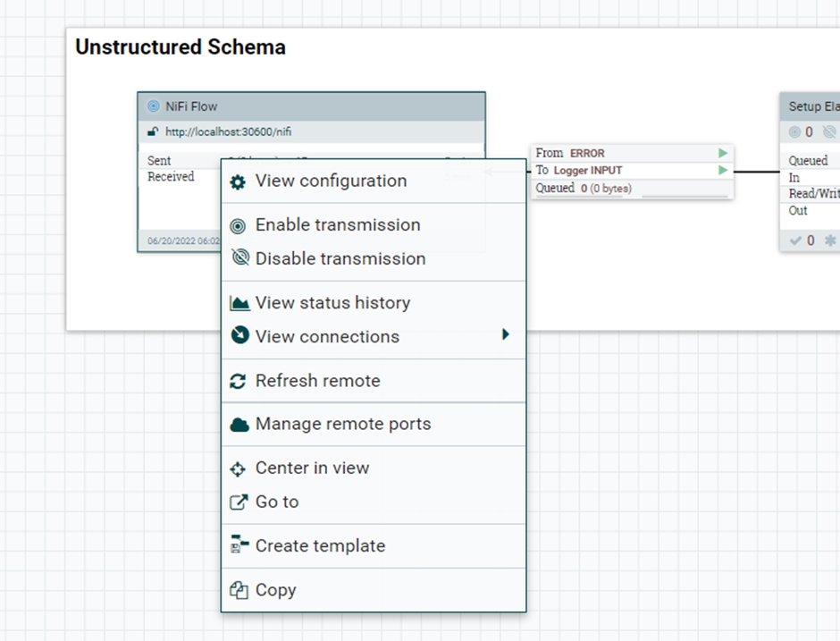
Task: Open Manage remote ports
Action: (342, 425)
